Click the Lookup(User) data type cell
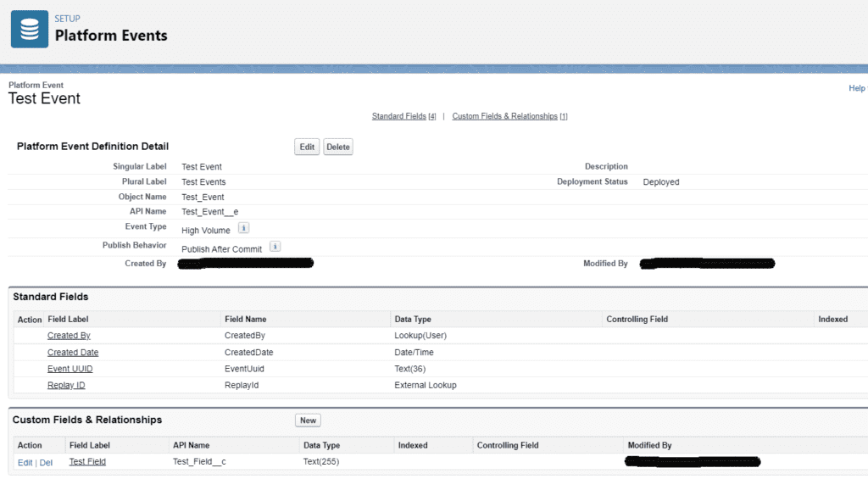 pyautogui.click(x=420, y=336)
